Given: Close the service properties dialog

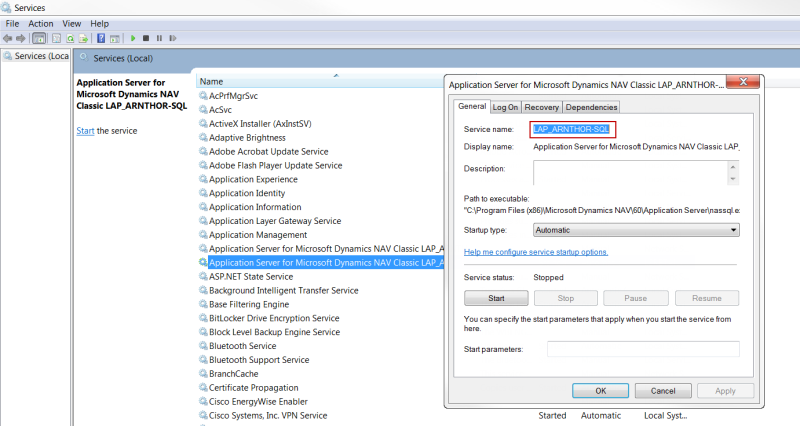Looking at the screenshot, I should coord(743,82).
